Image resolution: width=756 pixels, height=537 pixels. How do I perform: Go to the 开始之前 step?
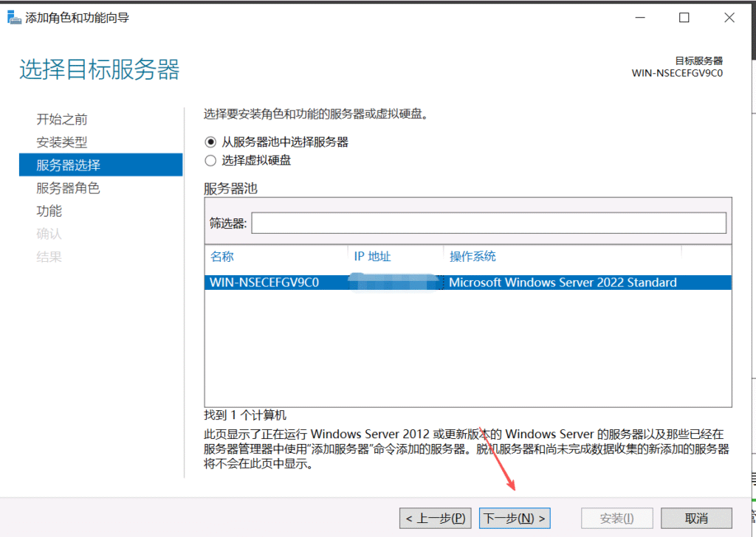tap(62, 119)
